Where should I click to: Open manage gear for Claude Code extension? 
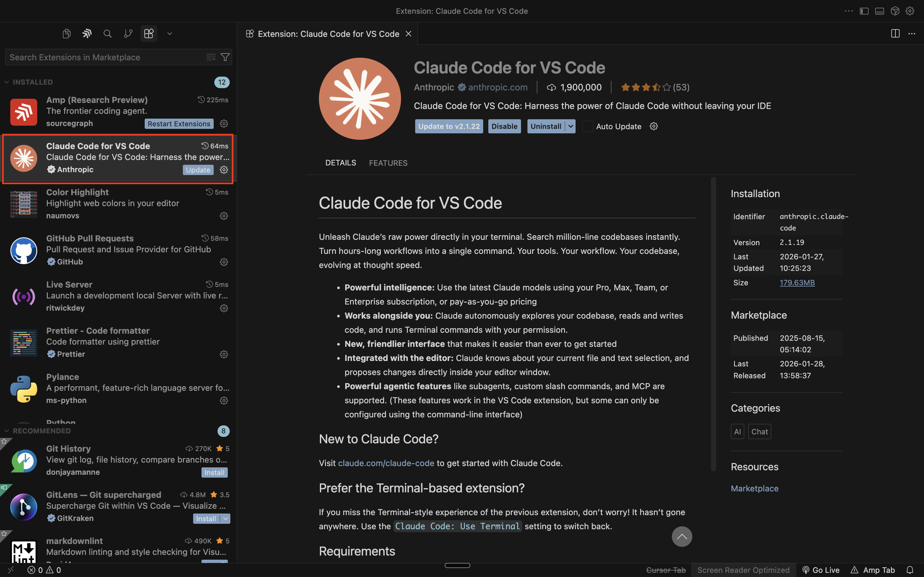224,170
